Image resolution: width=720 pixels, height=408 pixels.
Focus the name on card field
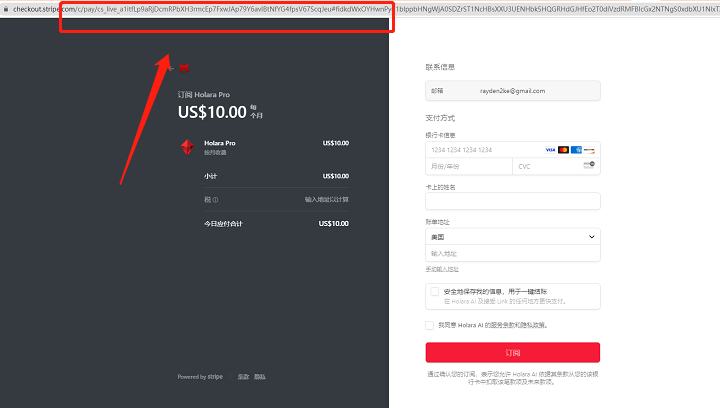pos(512,201)
